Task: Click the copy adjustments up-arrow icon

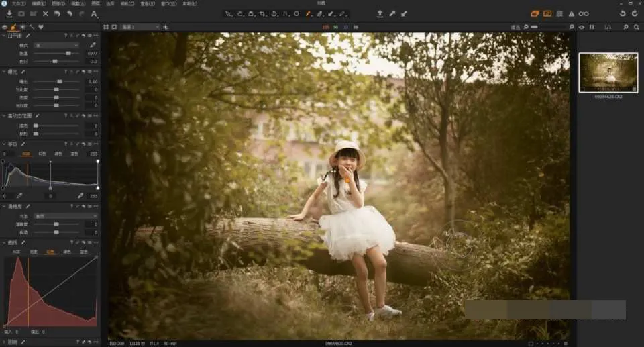Action: tap(392, 14)
